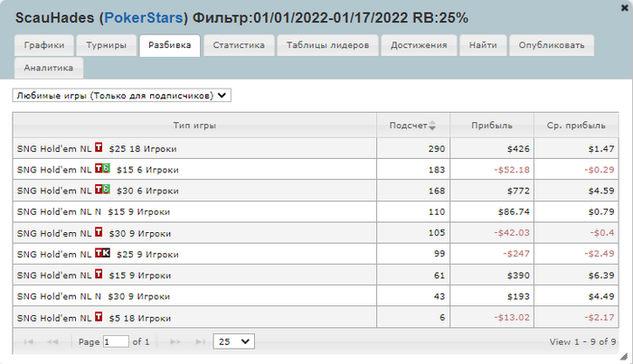
Task: Sort by the Тип игры column header
Action: [194, 126]
